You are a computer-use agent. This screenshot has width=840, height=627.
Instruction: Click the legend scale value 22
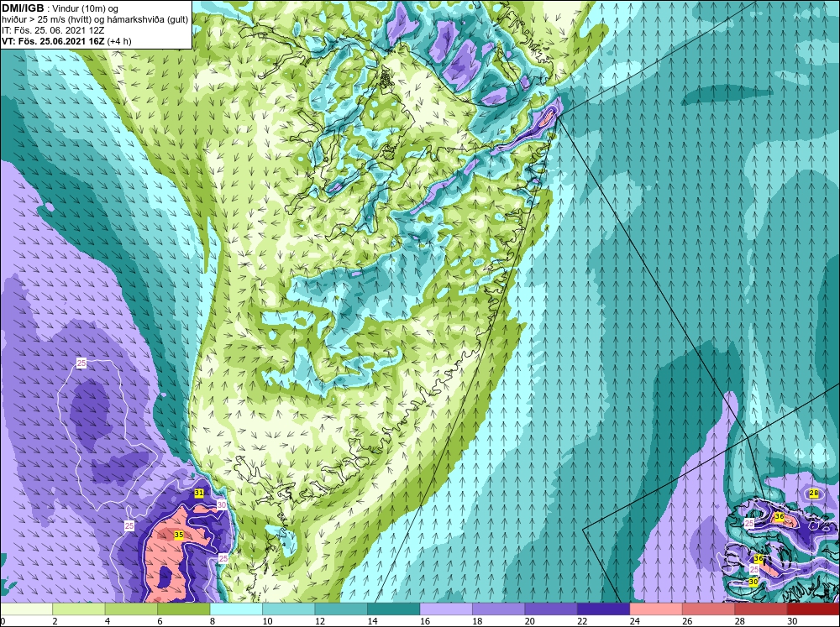[x=582, y=621]
